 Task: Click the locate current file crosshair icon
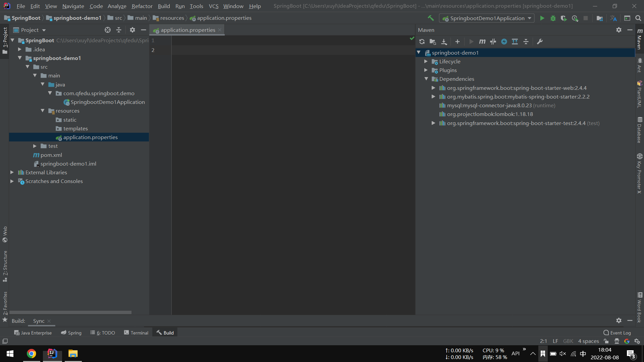[x=108, y=30]
